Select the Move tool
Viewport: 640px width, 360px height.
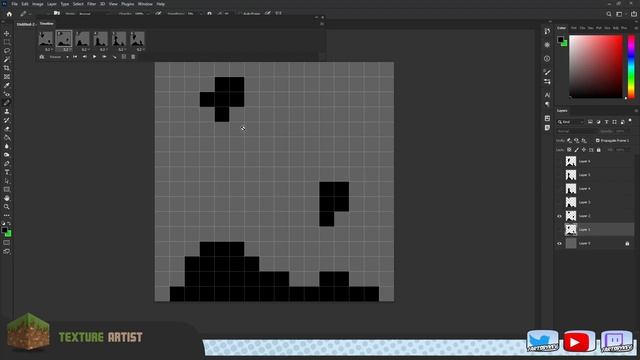[x=7, y=33]
